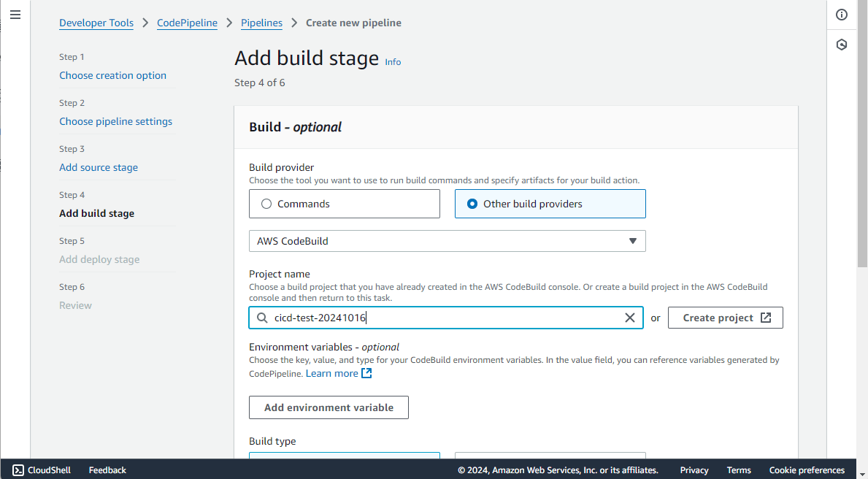Navigate to Add source stage step
This screenshot has width=868, height=479.
99,167
